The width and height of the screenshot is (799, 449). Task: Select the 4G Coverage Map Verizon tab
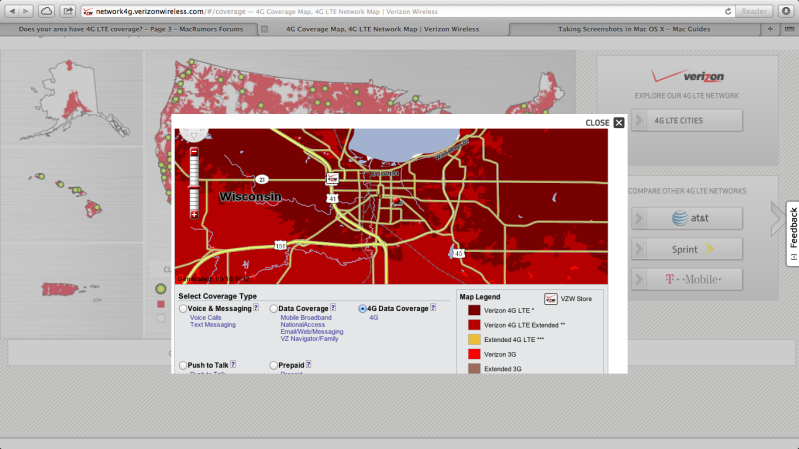pyautogui.click(x=382, y=29)
